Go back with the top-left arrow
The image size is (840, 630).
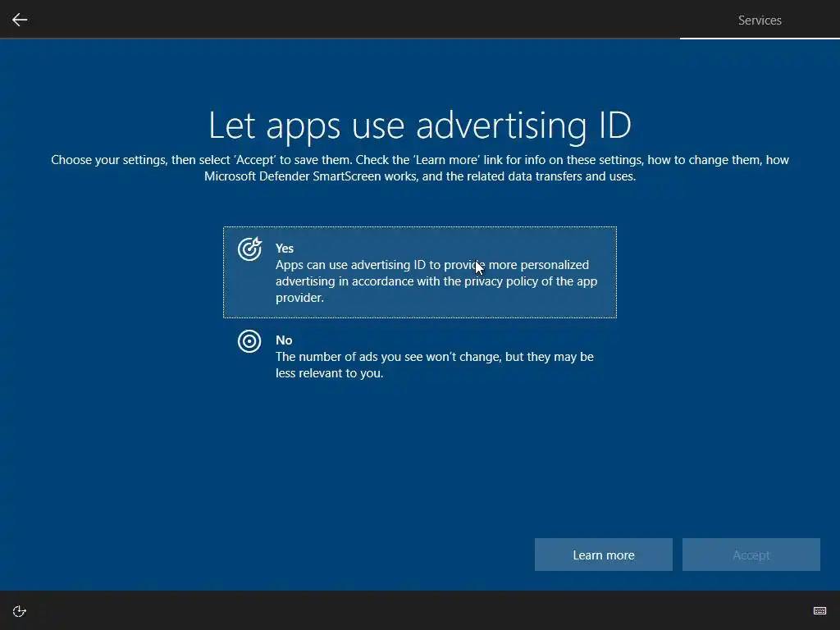coord(20,20)
